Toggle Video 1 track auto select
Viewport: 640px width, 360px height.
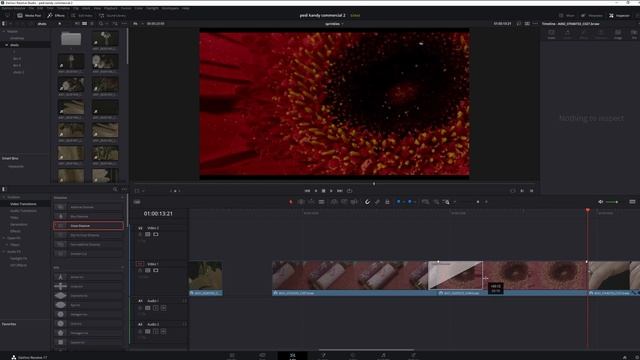tap(148, 270)
